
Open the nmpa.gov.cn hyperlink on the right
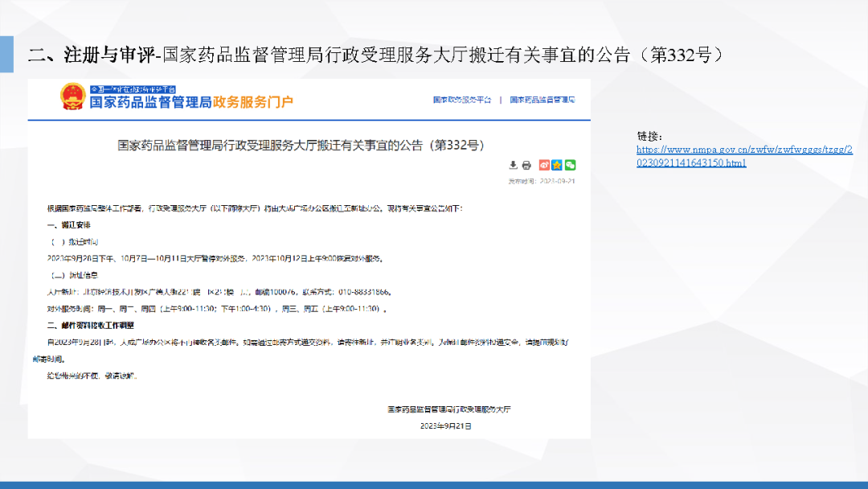point(744,156)
